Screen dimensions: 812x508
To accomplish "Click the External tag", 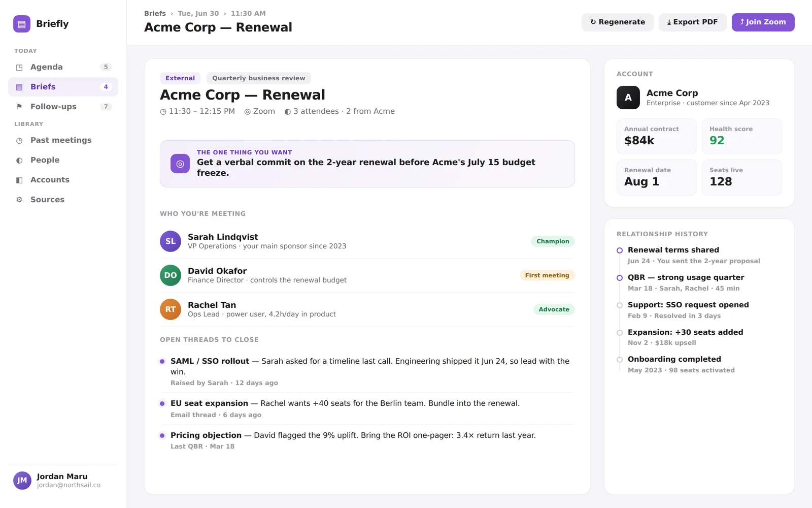I will pos(180,78).
